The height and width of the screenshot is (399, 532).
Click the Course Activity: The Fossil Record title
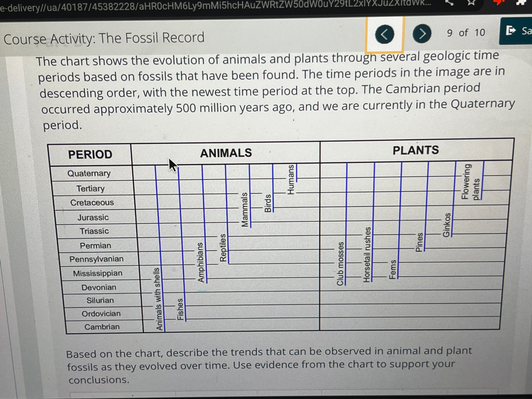[104, 38]
